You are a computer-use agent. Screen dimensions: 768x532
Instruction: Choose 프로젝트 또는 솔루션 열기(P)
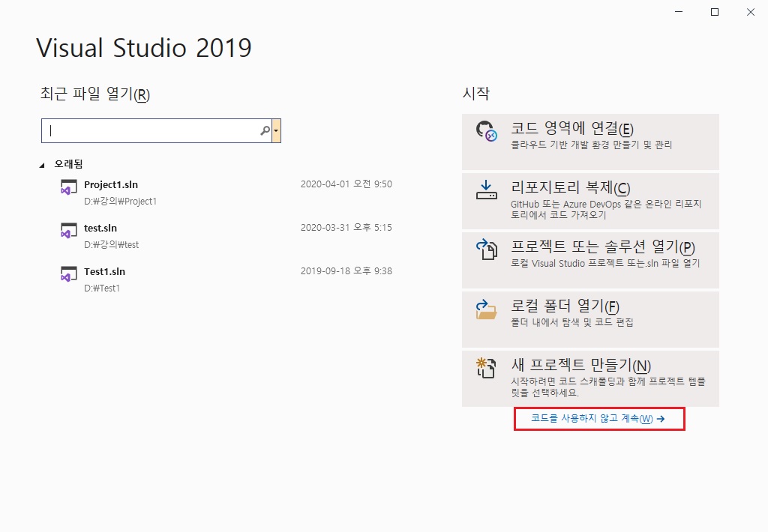(590, 260)
